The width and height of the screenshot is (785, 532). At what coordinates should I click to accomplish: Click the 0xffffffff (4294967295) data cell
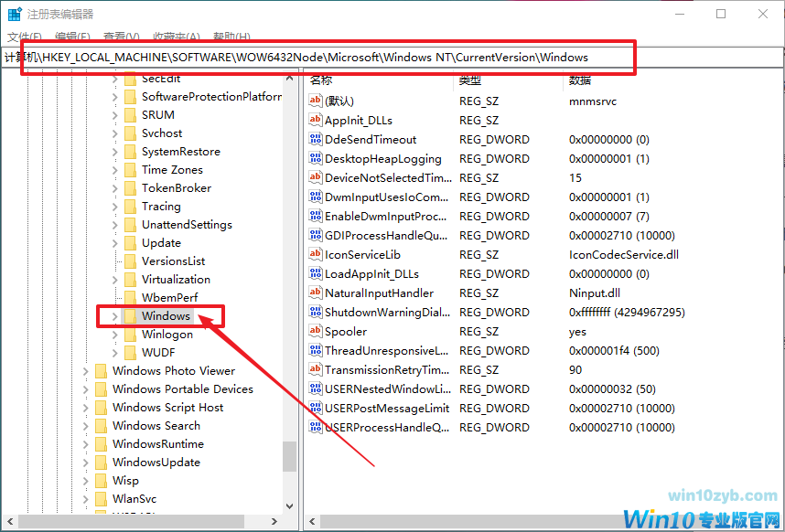point(627,313)
